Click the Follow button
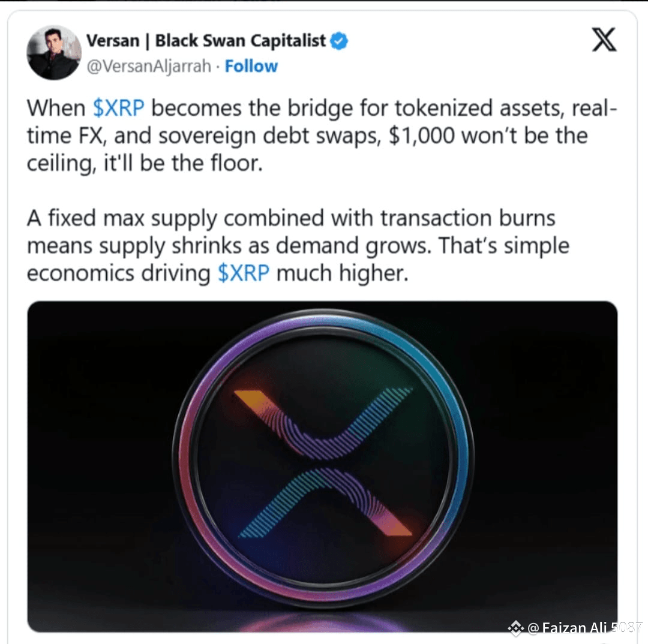Screen dimensions: 648x644 [251, 66]
